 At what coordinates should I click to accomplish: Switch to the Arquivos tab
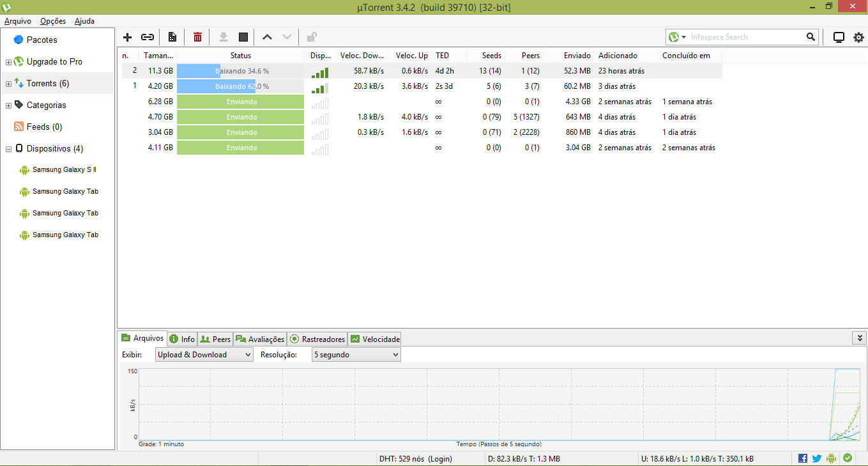(143, 338)
